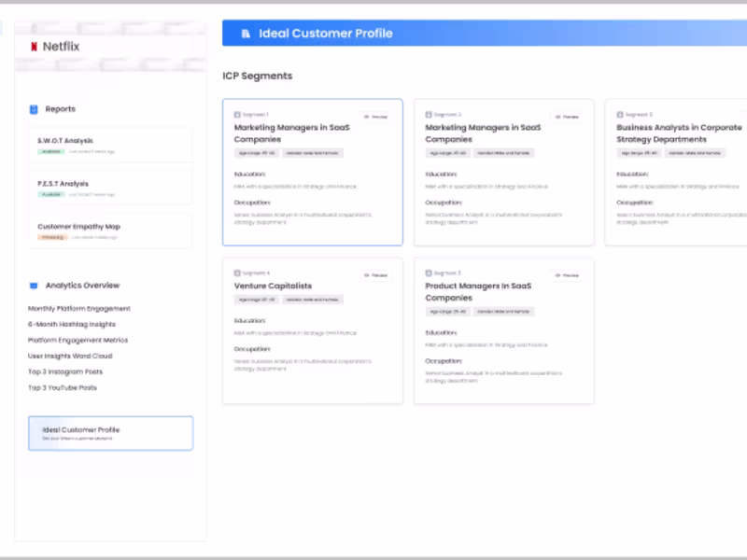The height and width of the screenshot is (560, 747).
Task: Click Occupation label on Venture Capitalists card
Action: (252, 349)
